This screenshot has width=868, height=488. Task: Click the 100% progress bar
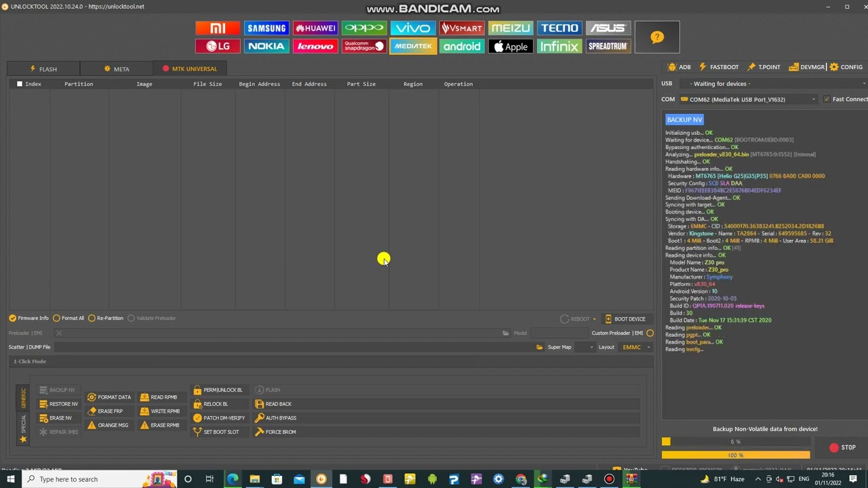pyautogui.click(x=736, y=455)
